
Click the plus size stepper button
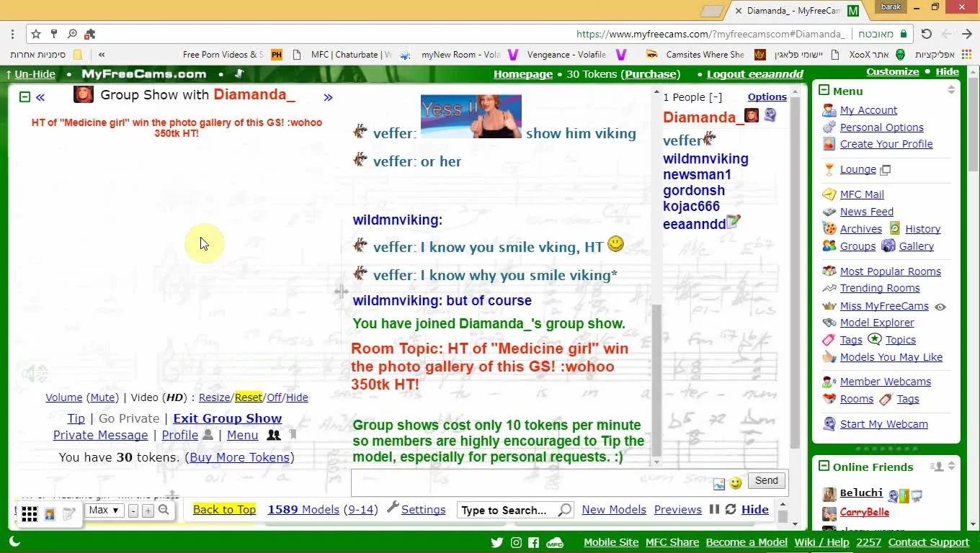[148, 511]
